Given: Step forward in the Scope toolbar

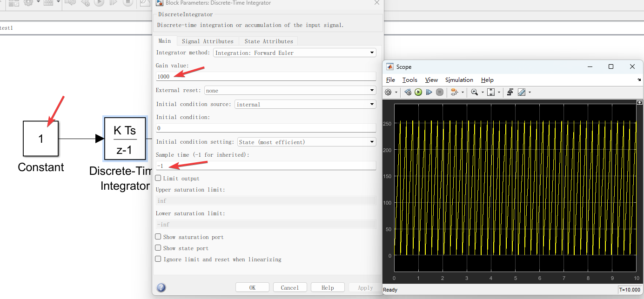Looking at the screenshot, I should point(429,92).
